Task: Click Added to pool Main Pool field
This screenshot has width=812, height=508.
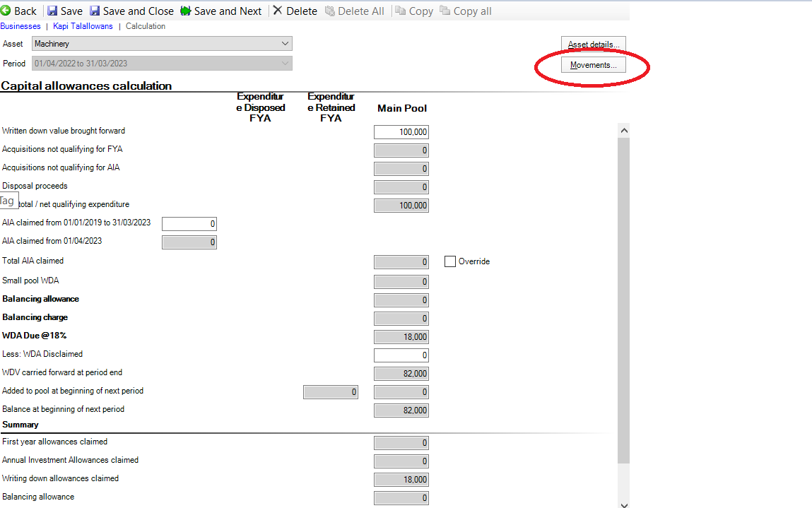Action: [x=401, y=392]
